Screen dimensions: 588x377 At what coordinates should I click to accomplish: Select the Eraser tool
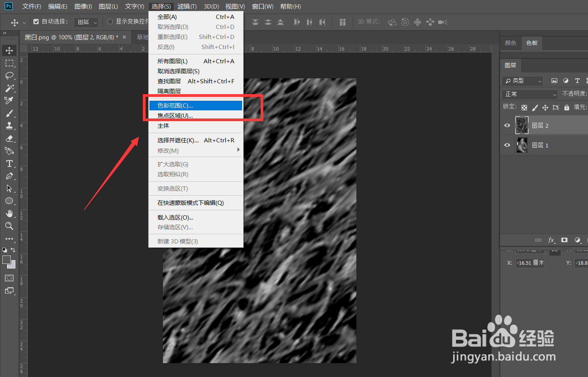coord(9,139)
